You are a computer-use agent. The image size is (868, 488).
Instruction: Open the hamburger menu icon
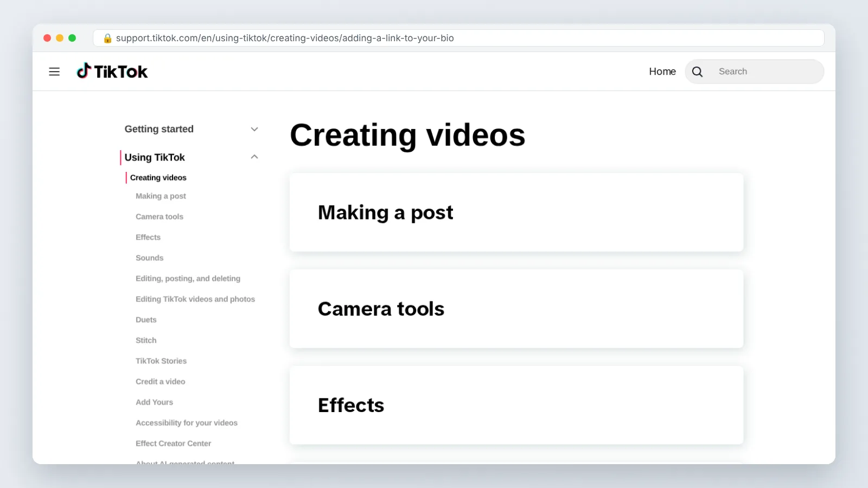click(54, 72)
